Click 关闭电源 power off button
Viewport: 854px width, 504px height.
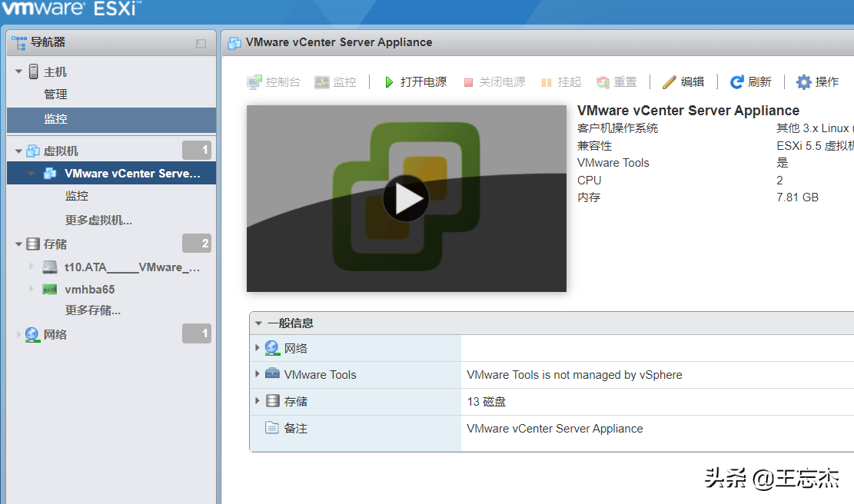[494, 82]
